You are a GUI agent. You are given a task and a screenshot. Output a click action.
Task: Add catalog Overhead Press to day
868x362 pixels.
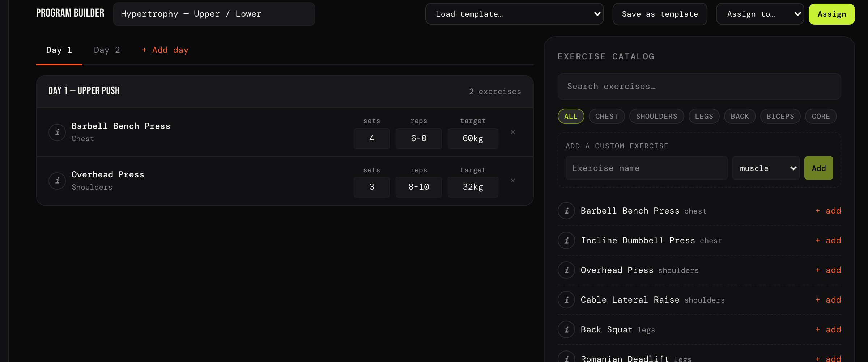[828, 270]
